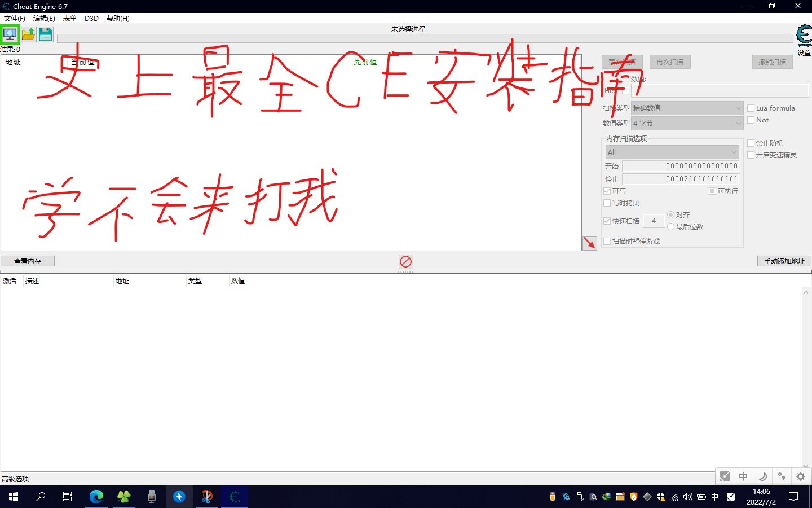Toggle the Not checkbox
This screenshot has width=812, height=508.
point(751,120)
